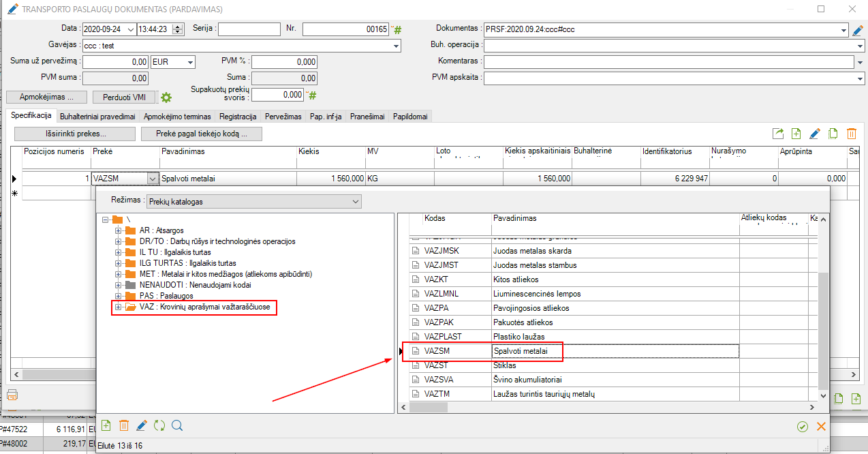The width and height of the screenshot is (868, 454).
Task: Expand the MET metals folder in the tree
Action: pyautogui.click(x=118, y=274)
